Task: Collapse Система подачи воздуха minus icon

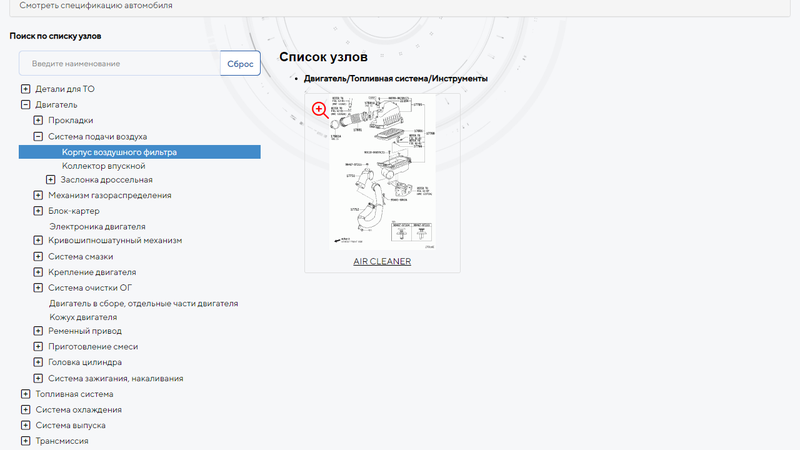Action: (38, 136)
